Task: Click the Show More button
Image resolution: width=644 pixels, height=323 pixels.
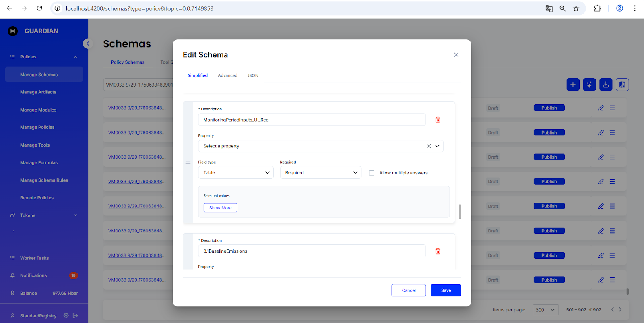Action: pyautogui.click(x=220, y=208)
